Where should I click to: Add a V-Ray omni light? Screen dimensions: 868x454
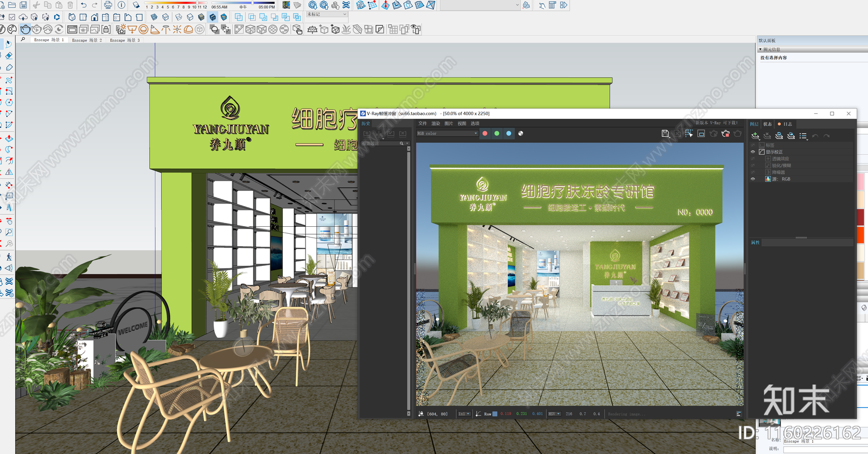(177, 29)
